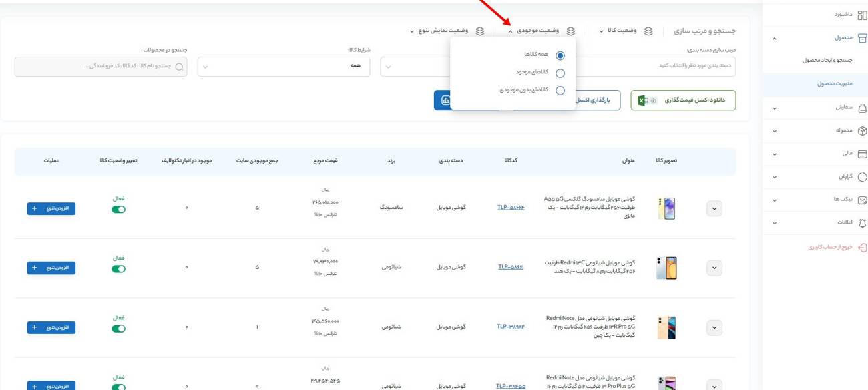Click in the product search input field
This screenshot has width=868, height=390.
click(x=101, y=66)
